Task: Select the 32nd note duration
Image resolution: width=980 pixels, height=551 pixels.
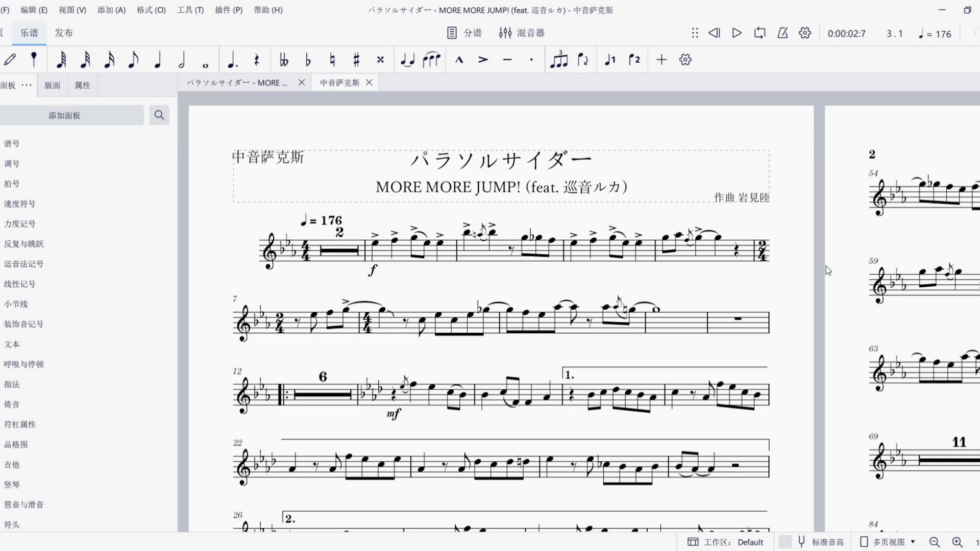Action: click(85, 60)
